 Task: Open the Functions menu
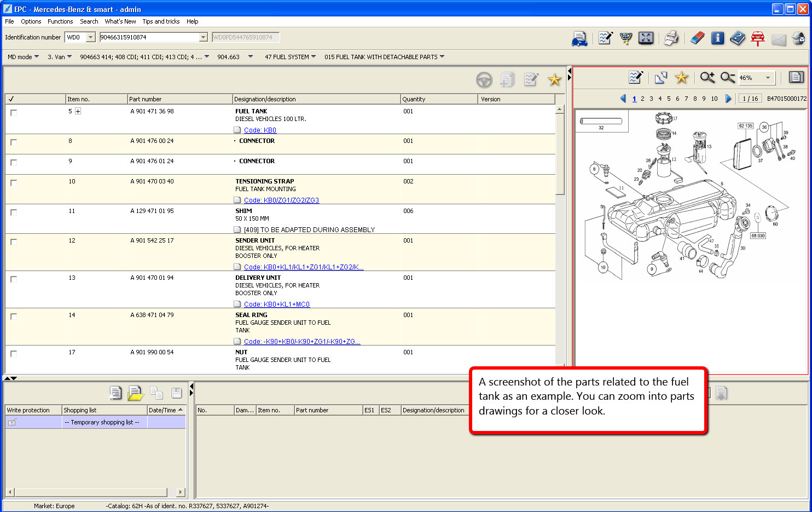(x=60, y=21)
